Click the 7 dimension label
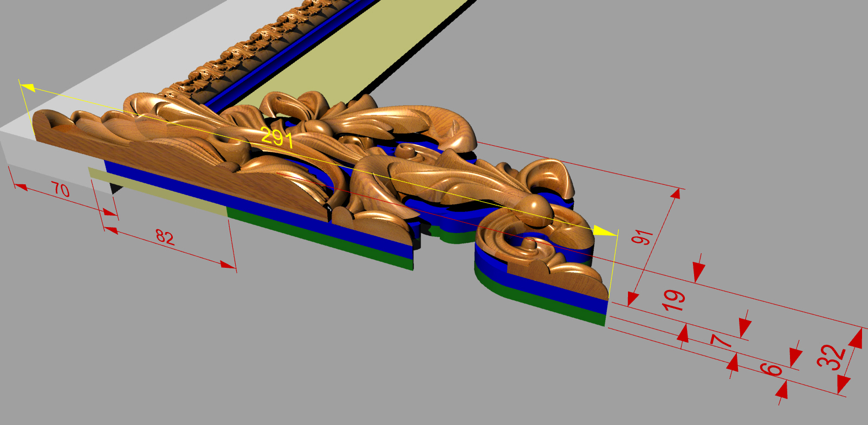This screenshot has width=868, height=425. click(x=721, y=341)
